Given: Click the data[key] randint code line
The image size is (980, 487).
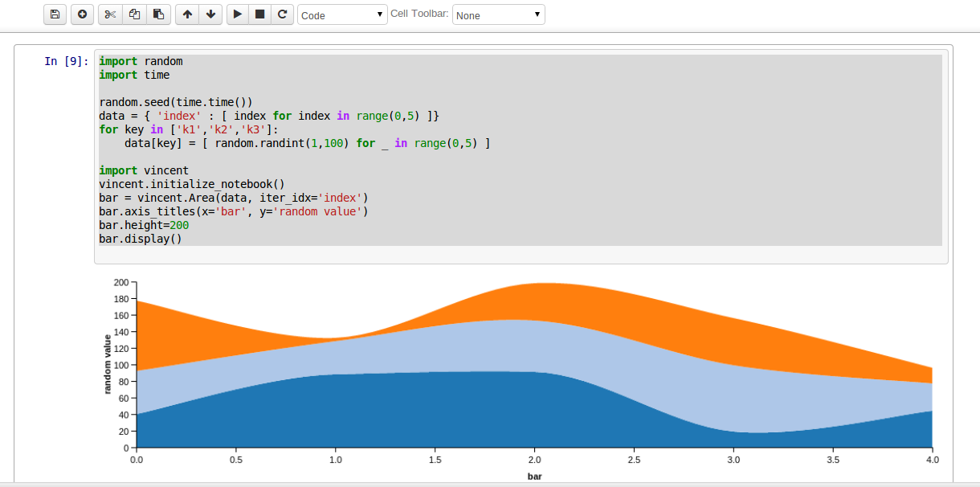Looking at the screenshot, I should [x=308, y=143].
